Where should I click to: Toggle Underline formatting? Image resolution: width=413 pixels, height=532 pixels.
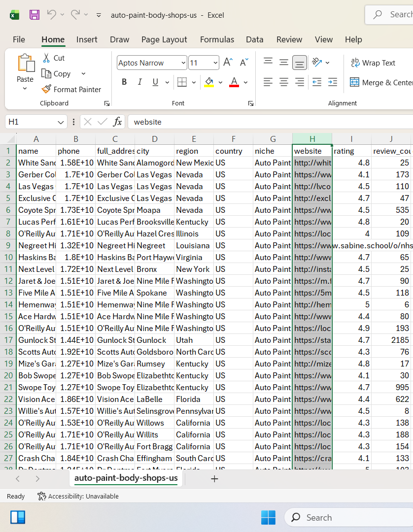155,82
